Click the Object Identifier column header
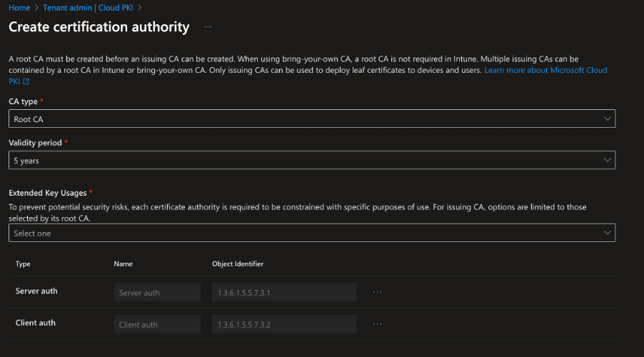Viewport: 644px width, 357px height. click(238, 263)
